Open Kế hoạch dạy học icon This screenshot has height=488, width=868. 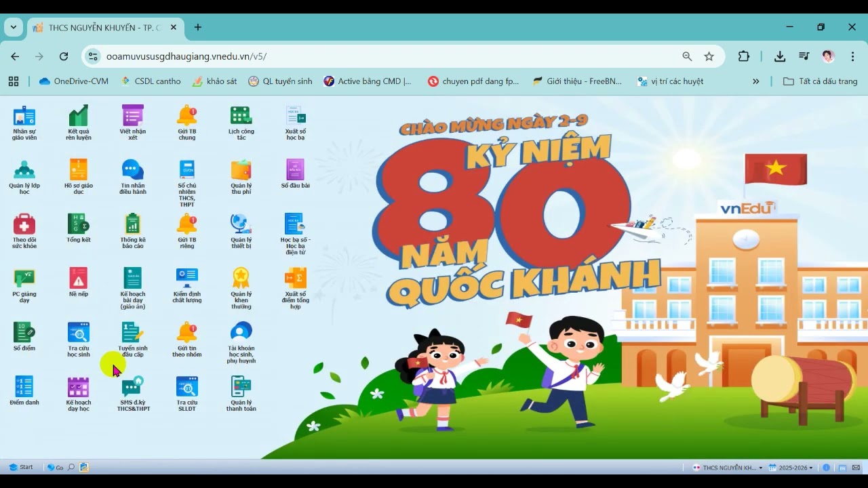coord(79,394)
